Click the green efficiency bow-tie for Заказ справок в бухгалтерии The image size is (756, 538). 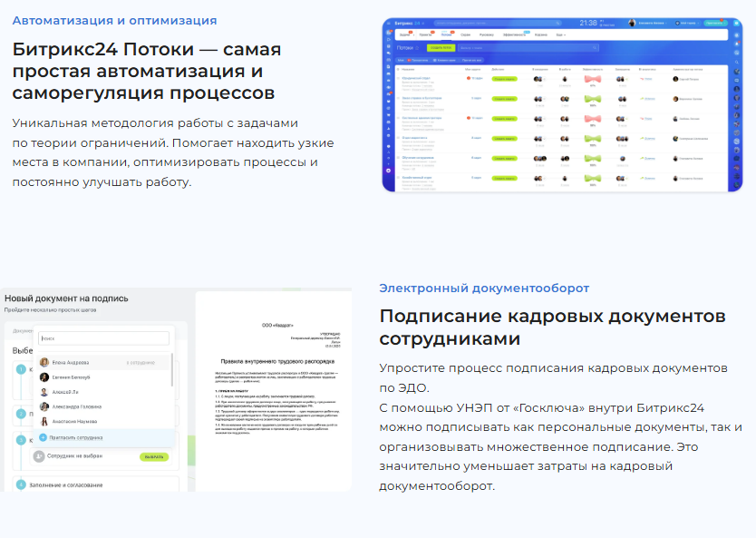[x=593, y=99]
